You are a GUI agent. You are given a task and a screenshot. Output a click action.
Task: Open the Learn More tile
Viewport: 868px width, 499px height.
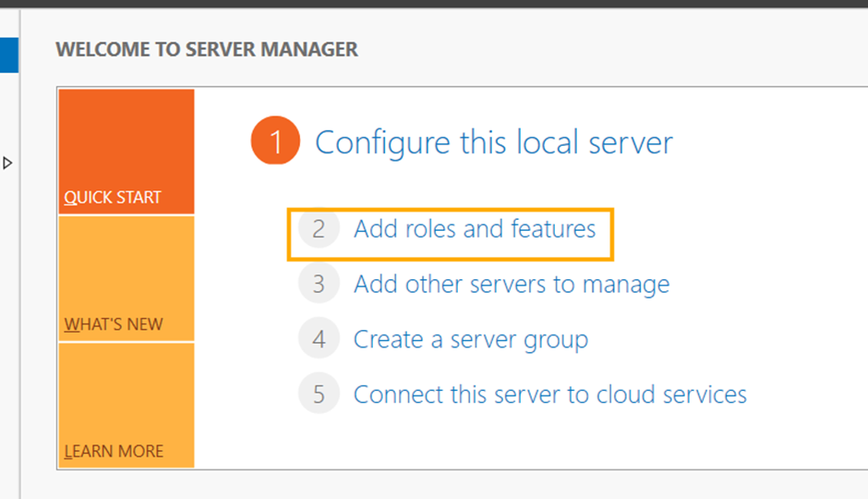tap(127, 406)
